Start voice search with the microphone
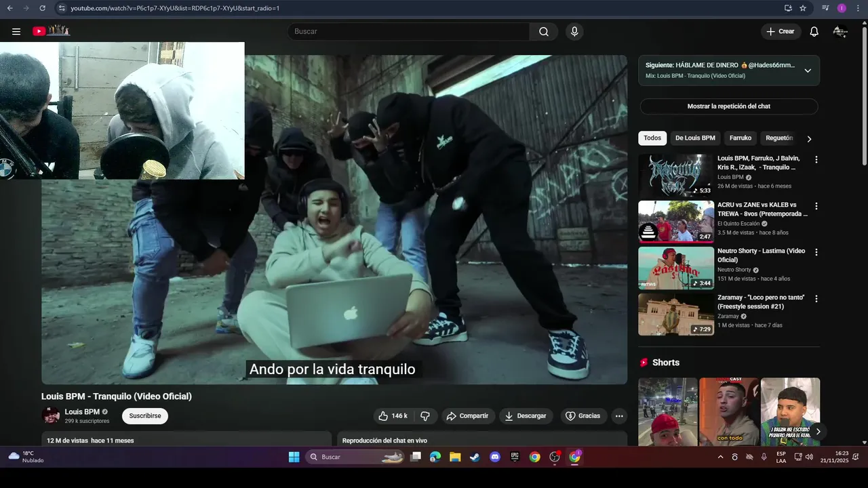868x488 pixels. click(x=574, y=31)
